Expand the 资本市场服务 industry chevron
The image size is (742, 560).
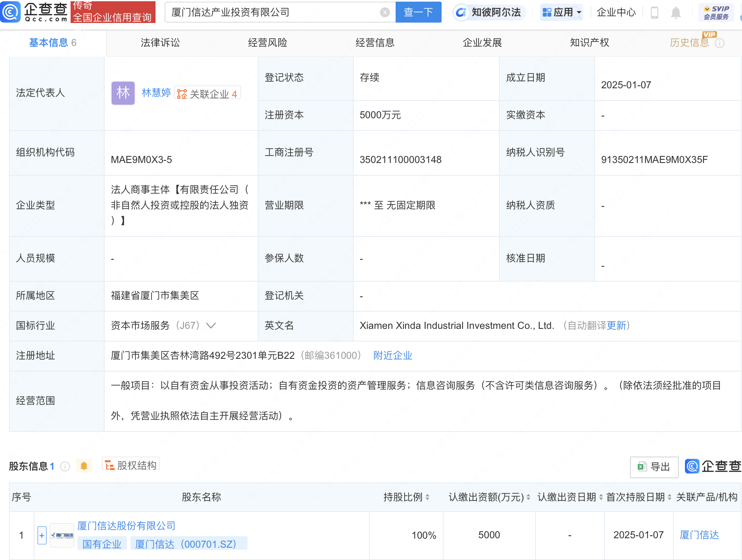211,326
